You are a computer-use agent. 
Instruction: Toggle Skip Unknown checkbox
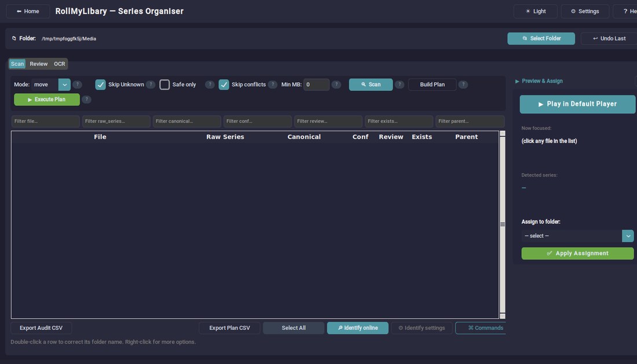[100, 84]
